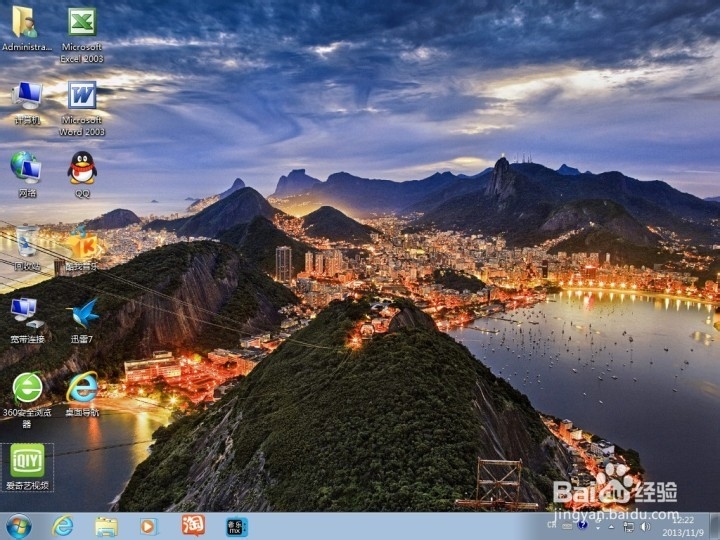Image resolution: width=720 pixels, height=540 pixels.
Task: Open the music MX taskbar icon
Action: (x=236, y=526)
